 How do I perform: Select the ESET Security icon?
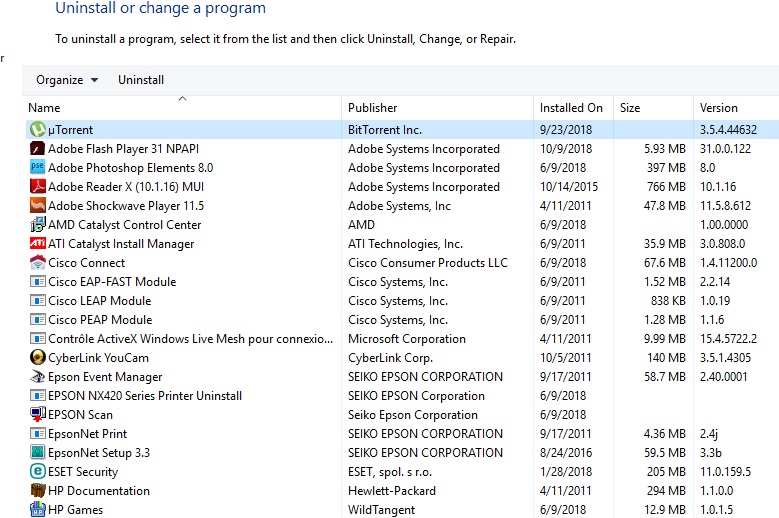click(x=37, y=471)
